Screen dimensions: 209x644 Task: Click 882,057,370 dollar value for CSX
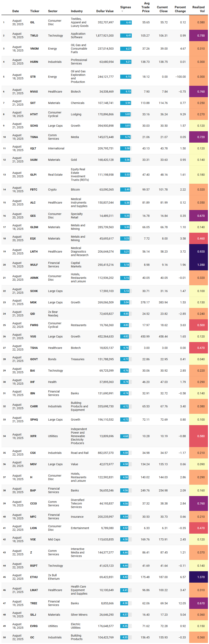pos(106,453)
